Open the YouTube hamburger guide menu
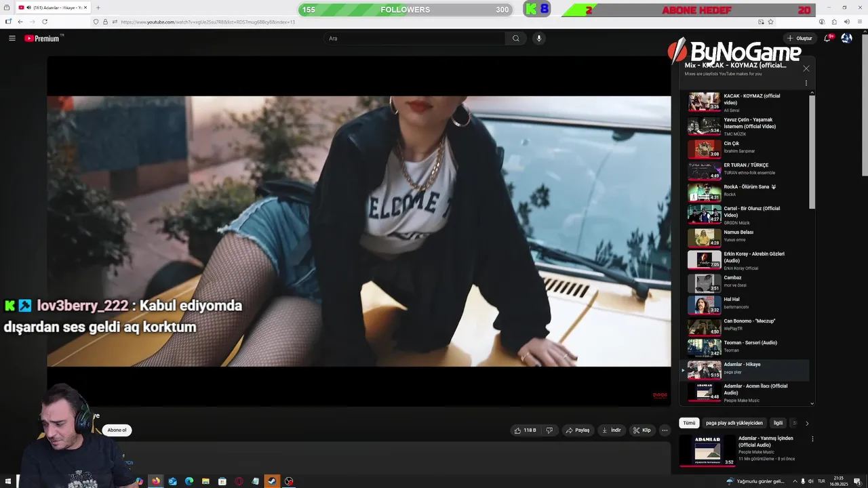The width and height of the screenshot is (868, 488). pyautogui.click(x=12, y=39)
